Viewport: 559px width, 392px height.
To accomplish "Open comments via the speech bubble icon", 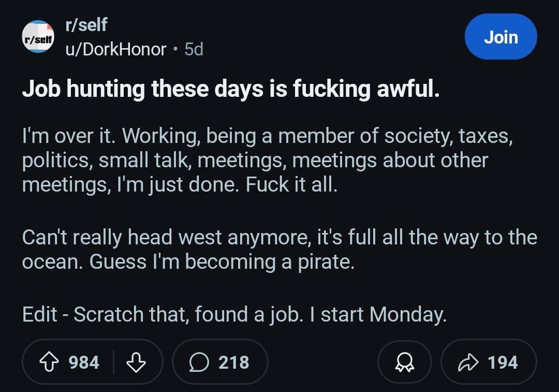I will tap(199, 362).
